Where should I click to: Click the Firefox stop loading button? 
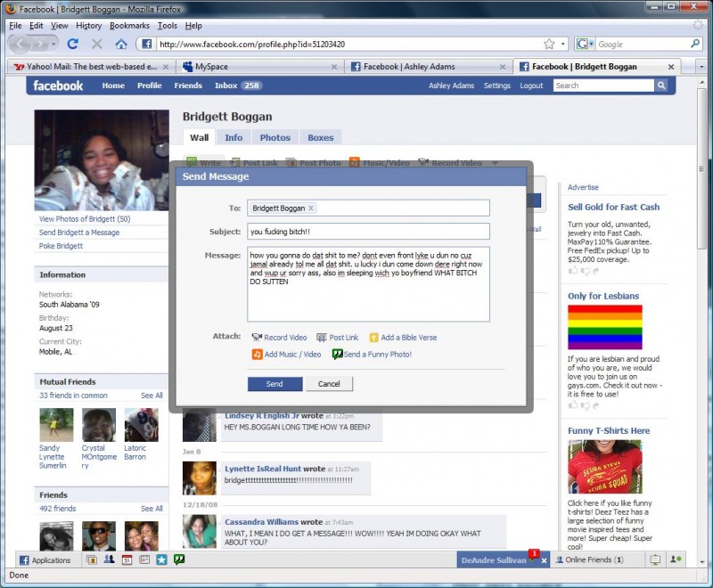pyautogui.click(x=96, y=44)
